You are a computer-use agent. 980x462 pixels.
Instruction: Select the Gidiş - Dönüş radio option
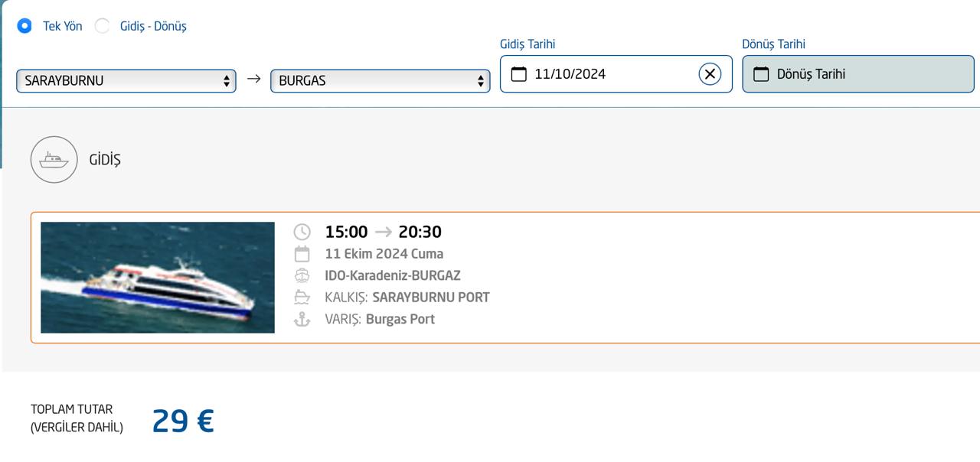[x=102, y=26]
